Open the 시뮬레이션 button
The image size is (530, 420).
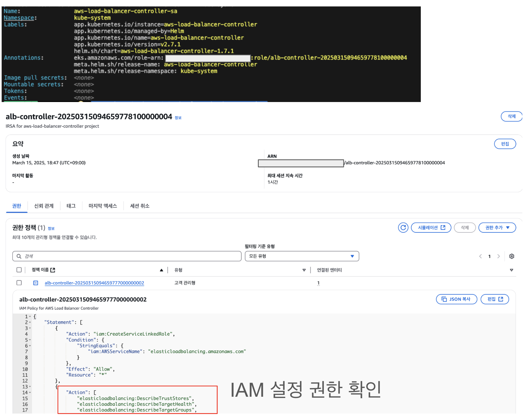click(x=431, y=228)
